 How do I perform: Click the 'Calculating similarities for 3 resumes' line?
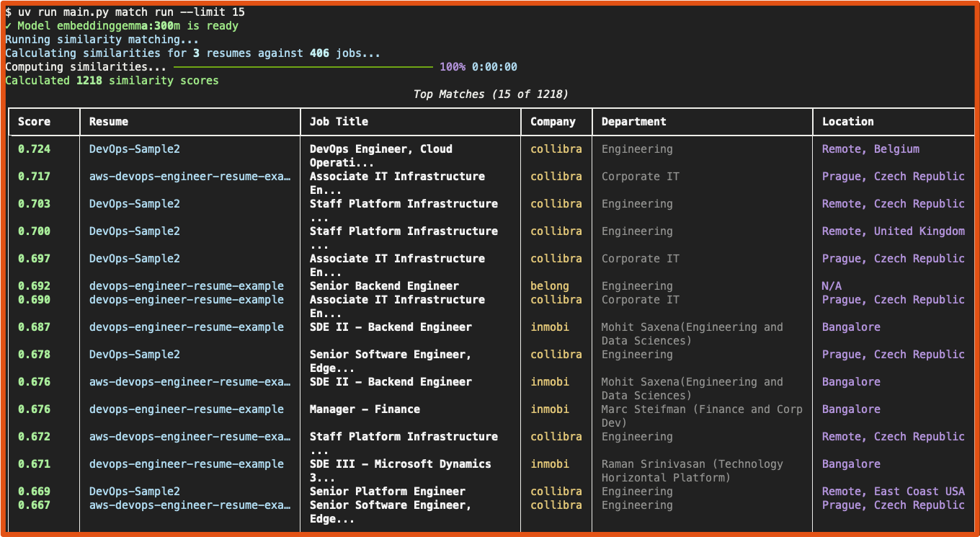click(192, 53)
